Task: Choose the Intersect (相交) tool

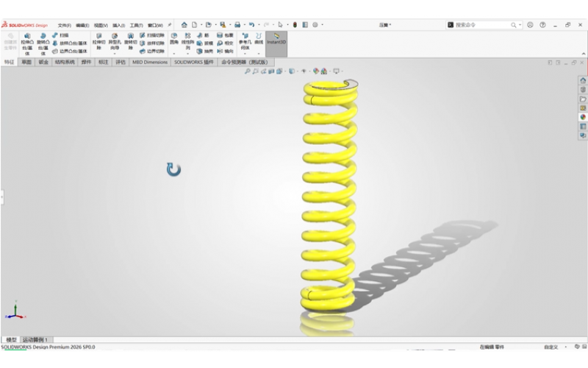Action: point(225,43)
